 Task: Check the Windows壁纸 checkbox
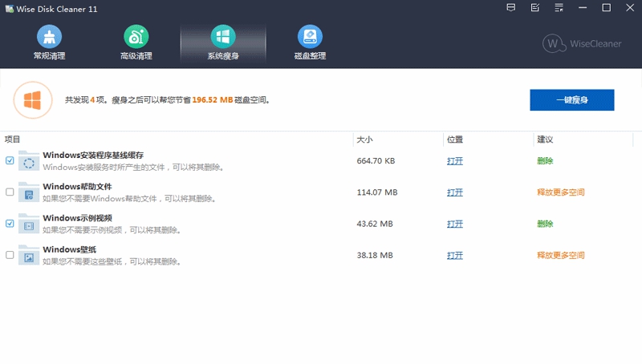coord(10,255)
